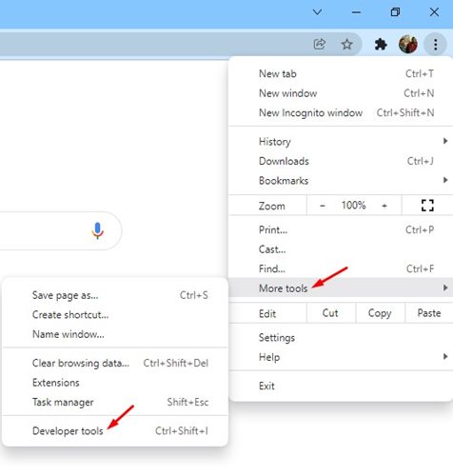The width and height of the screenshot is (453, 476).
Task: Click the Paste button in Edit row
Action: (x=429, y=313)
